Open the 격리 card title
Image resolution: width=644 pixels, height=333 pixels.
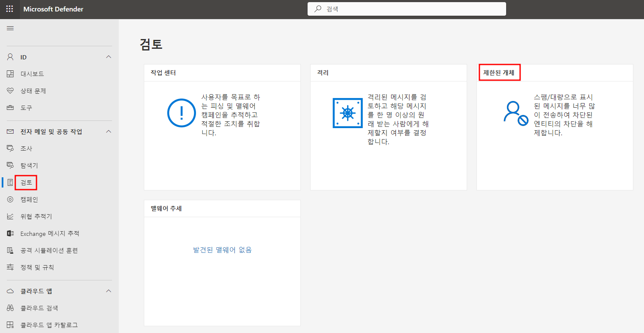323,73
